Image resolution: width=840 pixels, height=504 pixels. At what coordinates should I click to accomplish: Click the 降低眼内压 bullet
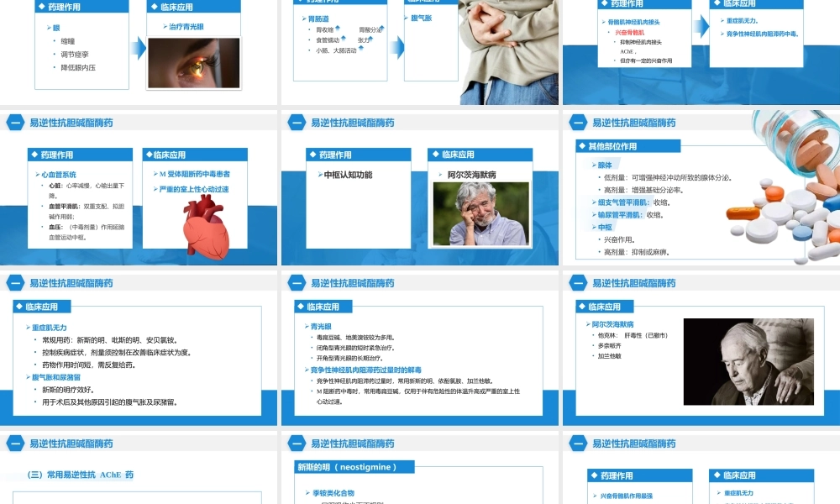click(x=77, y=67)
